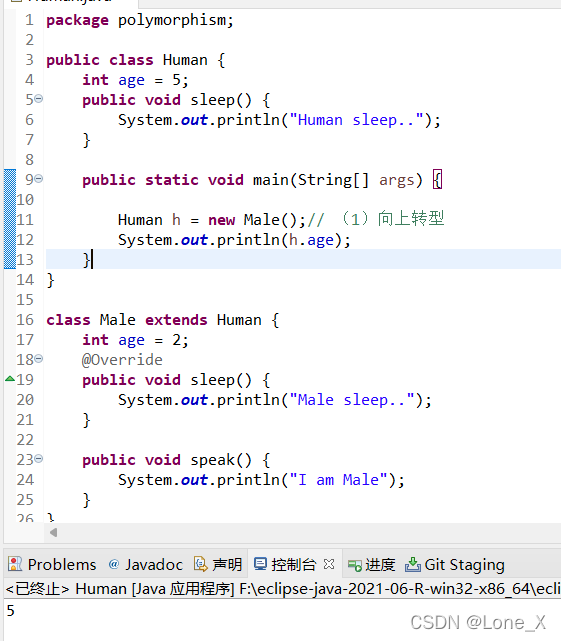Click the 'Human h = new Male();' statement
The width and height of the screenshot is (561, 641).
(212, 220)
